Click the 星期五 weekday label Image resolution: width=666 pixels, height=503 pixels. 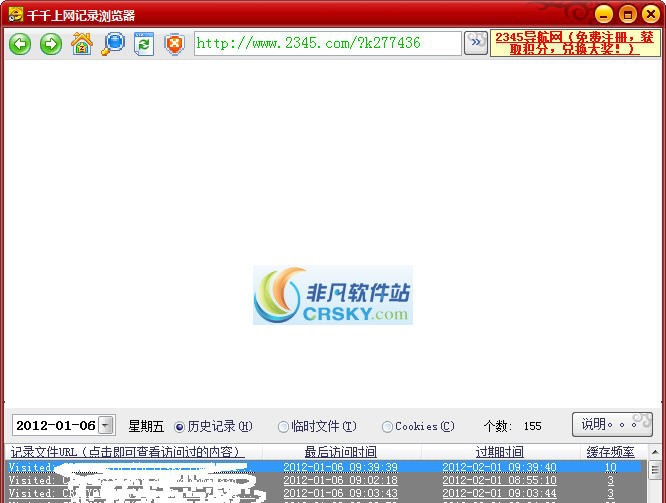coord(146,426)
